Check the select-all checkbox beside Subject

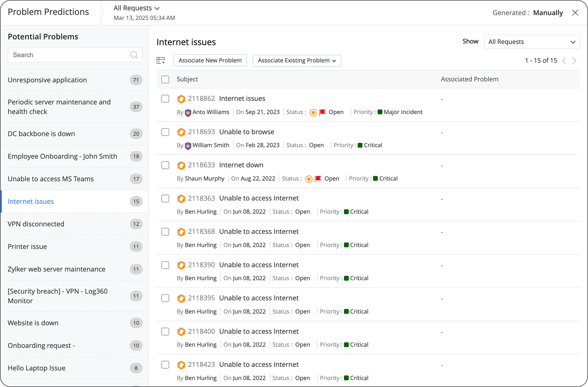click(165, 79)
